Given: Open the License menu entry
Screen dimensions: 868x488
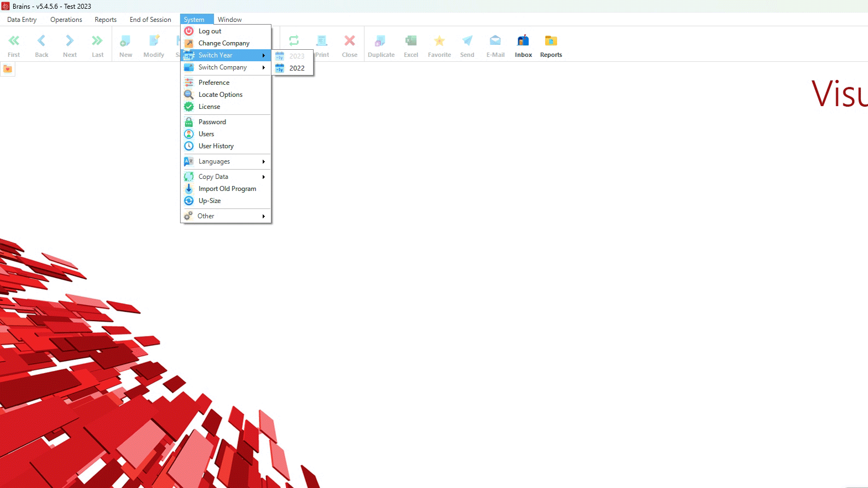Looking at the screenshot, I should pos(226,107).
